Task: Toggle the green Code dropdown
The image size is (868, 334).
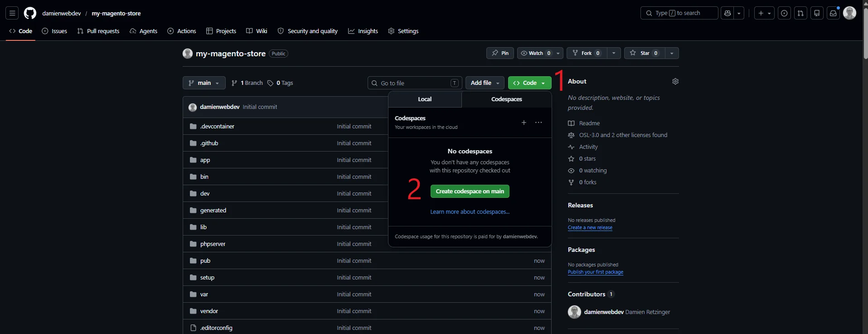Action: tap(529, 83)
